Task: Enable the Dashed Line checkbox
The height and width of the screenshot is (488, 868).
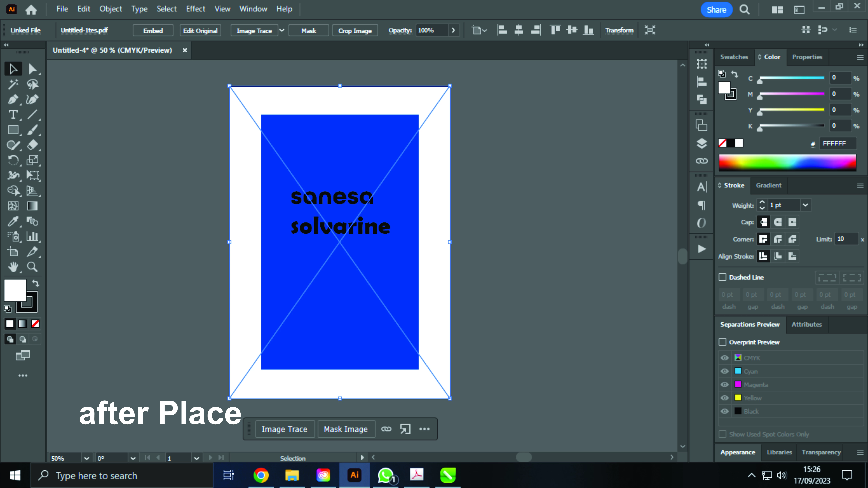Action: 722,277
